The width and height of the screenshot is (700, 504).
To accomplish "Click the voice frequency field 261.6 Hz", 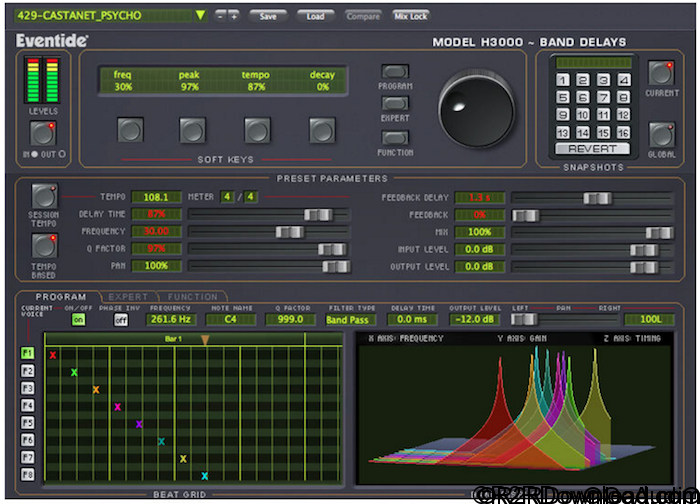I will click(171, 319).
